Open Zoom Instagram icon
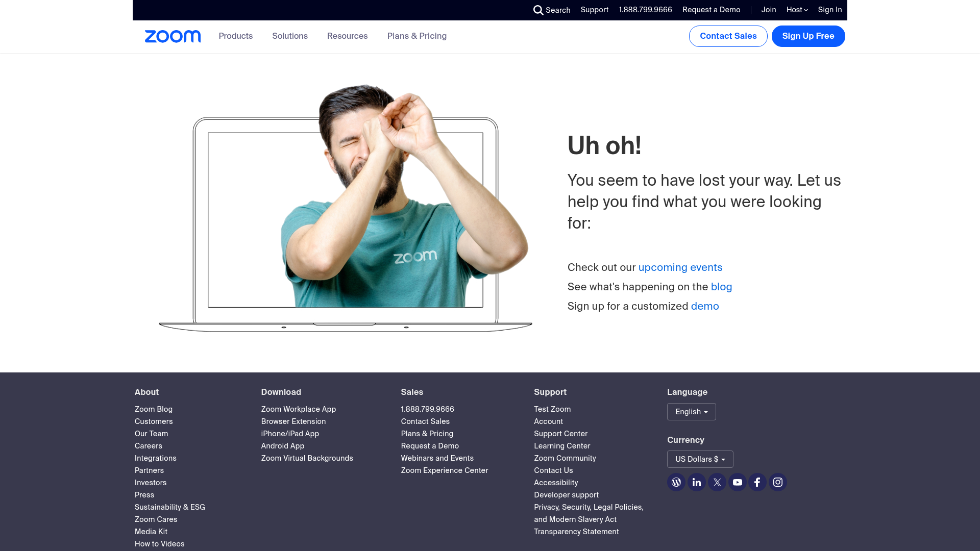 (778, 482)
